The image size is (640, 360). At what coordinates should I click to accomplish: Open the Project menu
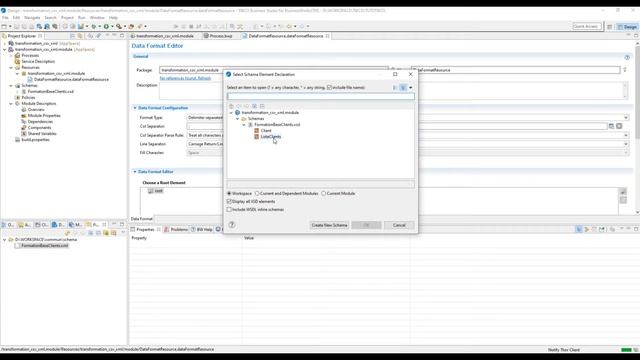(67, 18)
